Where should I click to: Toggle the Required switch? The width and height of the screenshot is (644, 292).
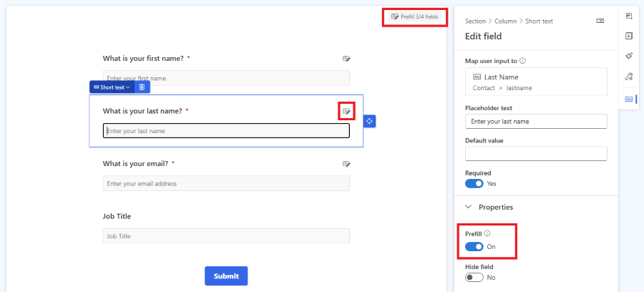coord(474,183)
